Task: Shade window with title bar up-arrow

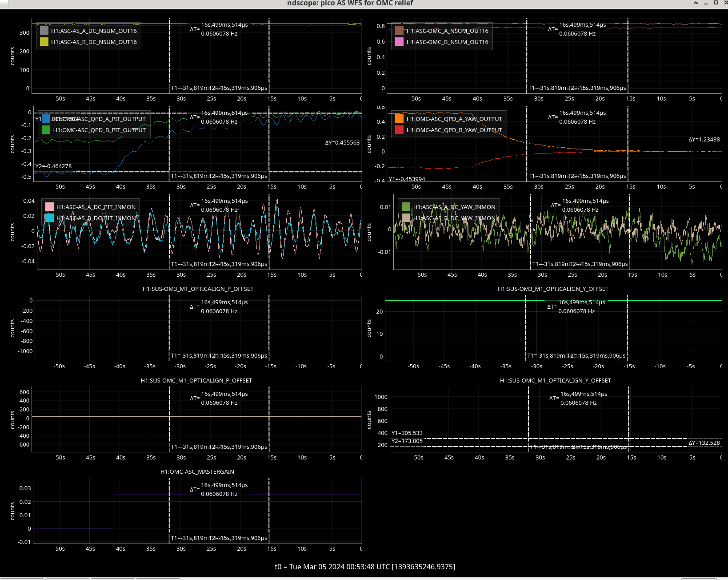Action: point(696,3)
